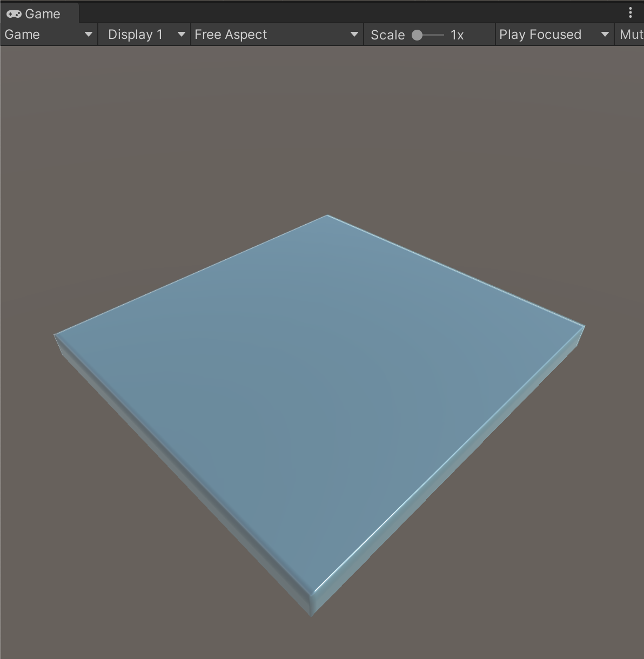Toggle the Mute audio button

[x=629, y=35]
